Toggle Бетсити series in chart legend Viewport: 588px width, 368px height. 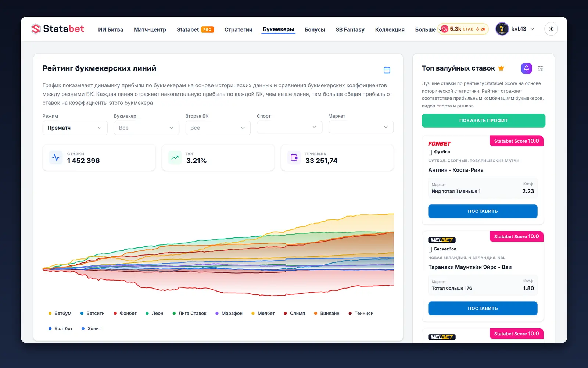pyautogui.click(x=93, y=313)
